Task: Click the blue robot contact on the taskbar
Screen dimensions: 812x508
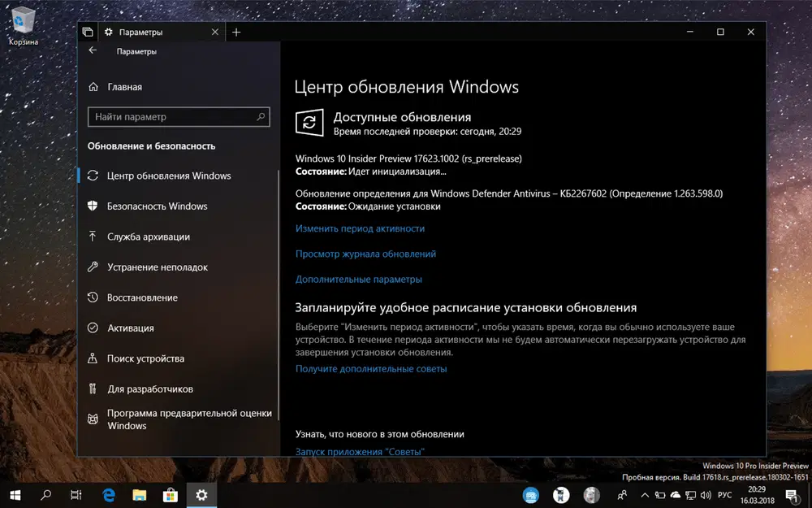Action: coord(531,495)
